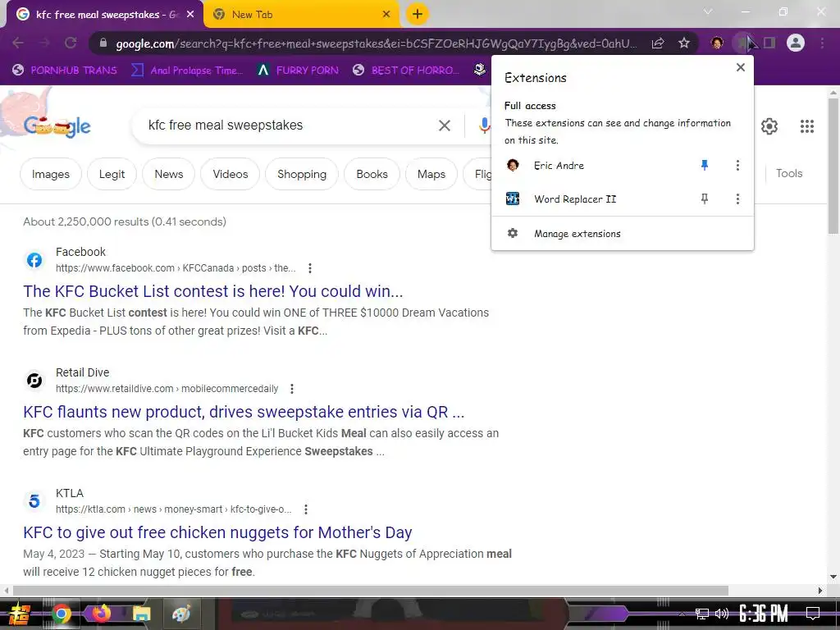Switch to News results

pyautogui.click(x=169, y=174)
